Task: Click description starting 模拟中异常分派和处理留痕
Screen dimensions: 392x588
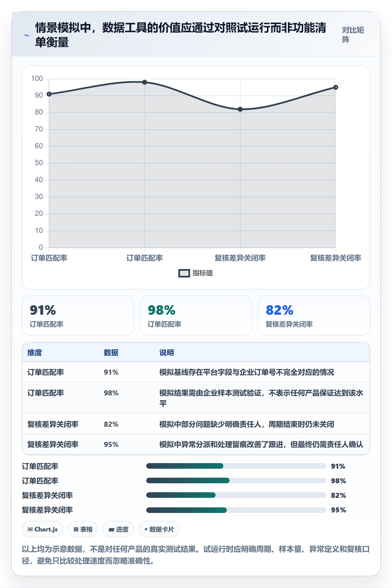Action: (261, 444)
